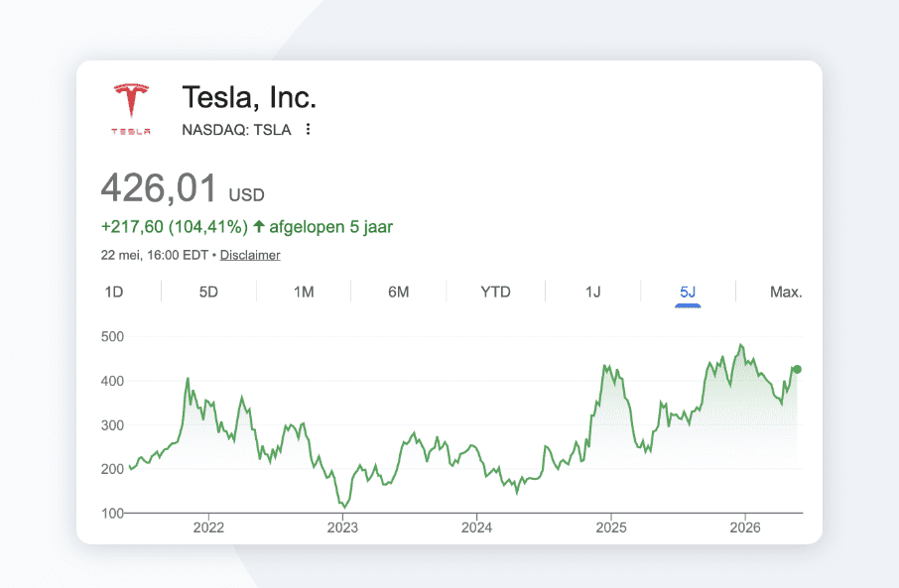Click the NASDAQ: TSLA ticker label
The height and width of the screenshot is (588, 899).
click(x=236, y=130)
